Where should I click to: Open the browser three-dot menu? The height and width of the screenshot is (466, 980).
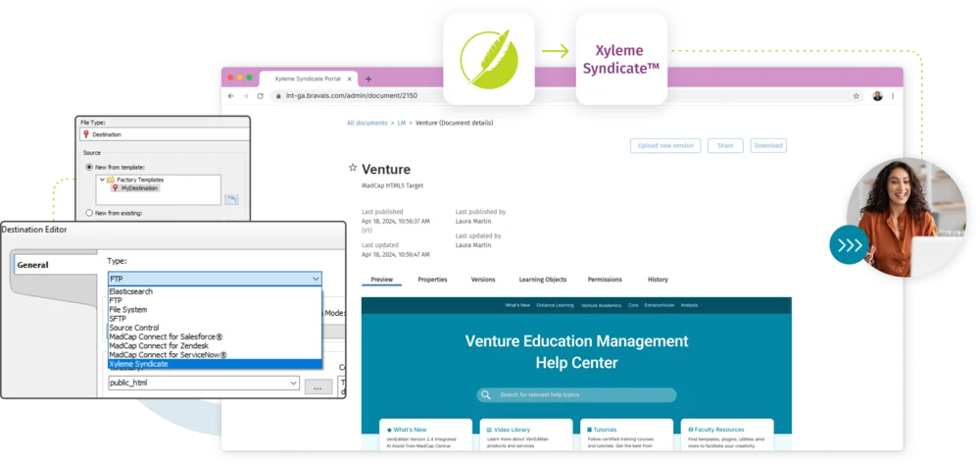[x=893, y=96]
